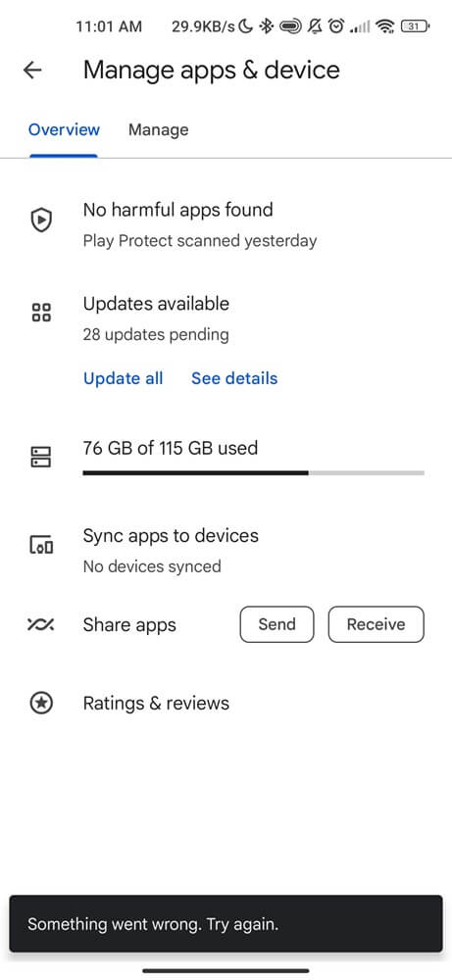Image resolution: width=452 pixels, height=980 pixels.
Task: Tap the Share apps arrows icon
Action: point(41,624)
